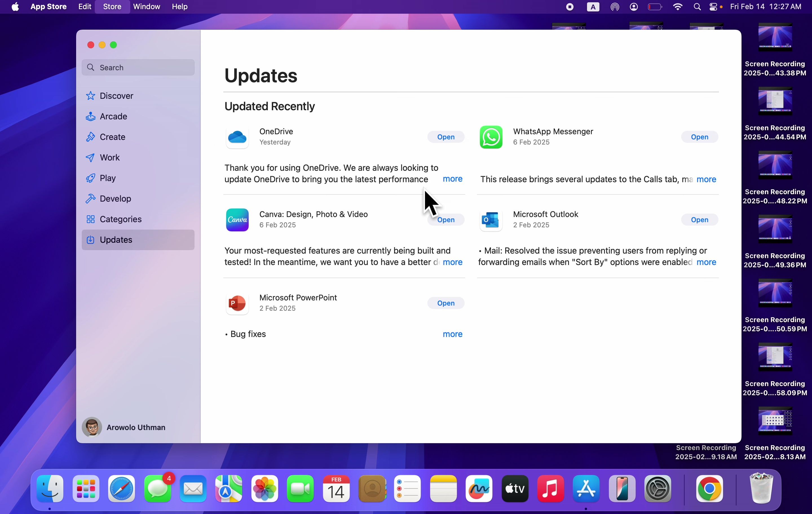Open the Discover section in sidebar

pyautogui.click(x=138, y=96)
